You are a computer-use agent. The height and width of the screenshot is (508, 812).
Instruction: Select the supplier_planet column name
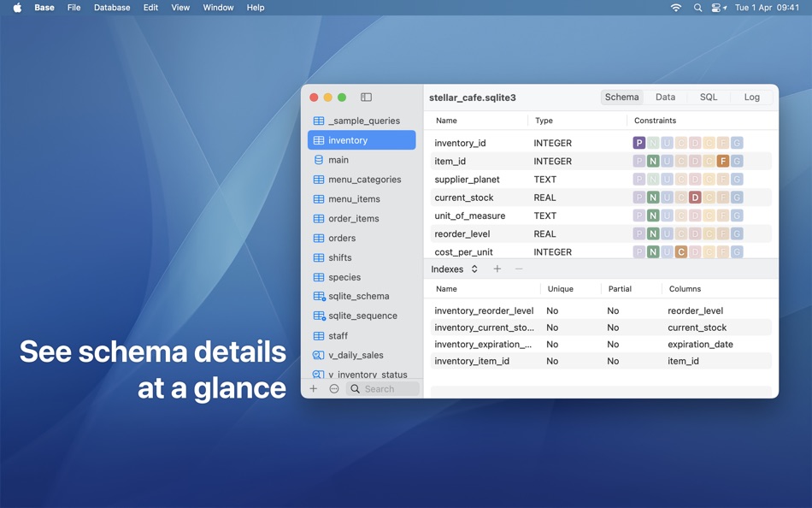point(467,180)
